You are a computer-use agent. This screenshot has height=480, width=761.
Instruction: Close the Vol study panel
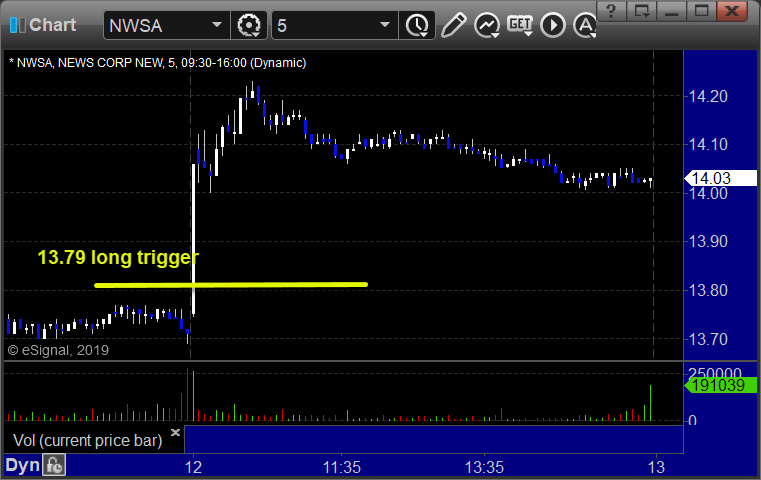pyautogui.click(x=175, y=432)
